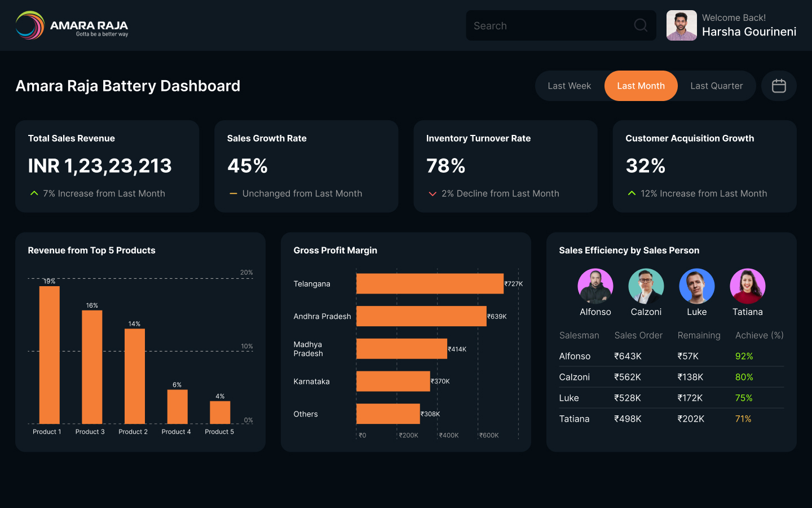Viewport: 812px width, 508px height.
Task: Click the red decline arrow under Inventory Turnover
Action: (433, 194)
